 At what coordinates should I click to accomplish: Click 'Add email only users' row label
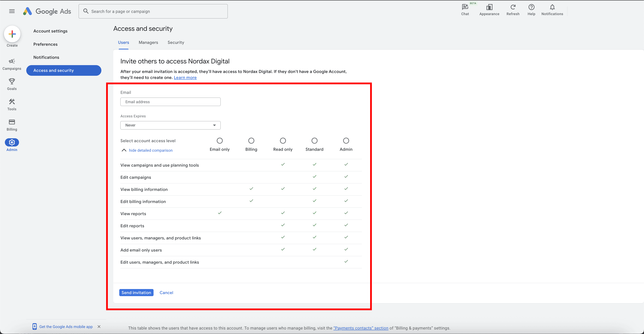coord(141,250)
